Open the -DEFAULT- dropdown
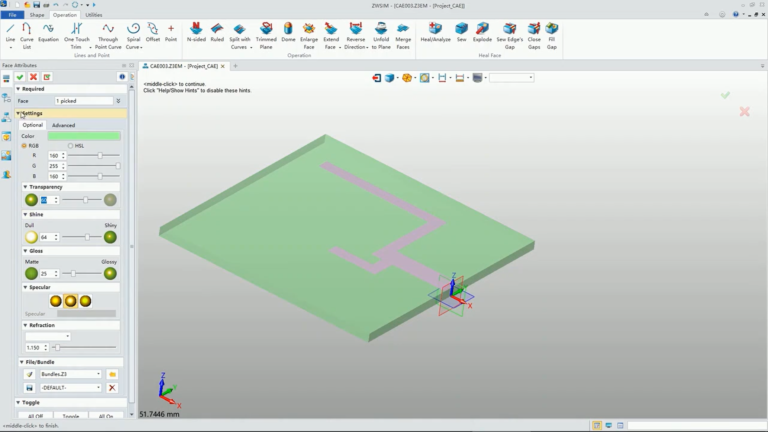The height and width of the screenshot is (432, 768). 71,387
